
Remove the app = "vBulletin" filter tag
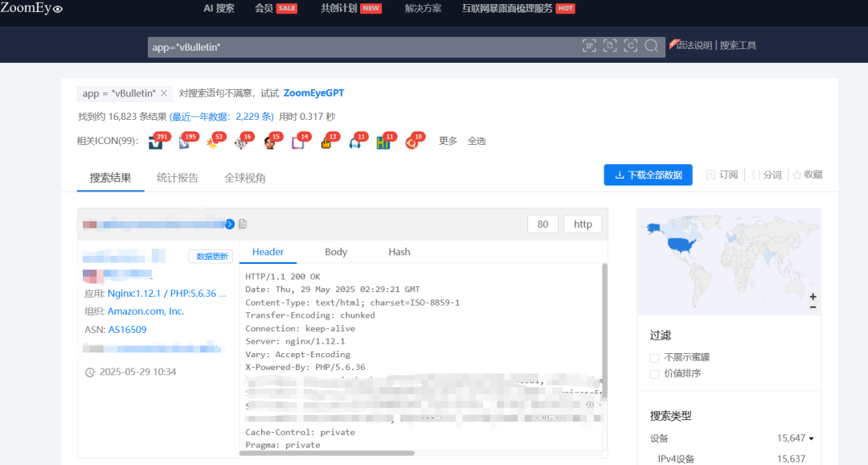(164, 93)
